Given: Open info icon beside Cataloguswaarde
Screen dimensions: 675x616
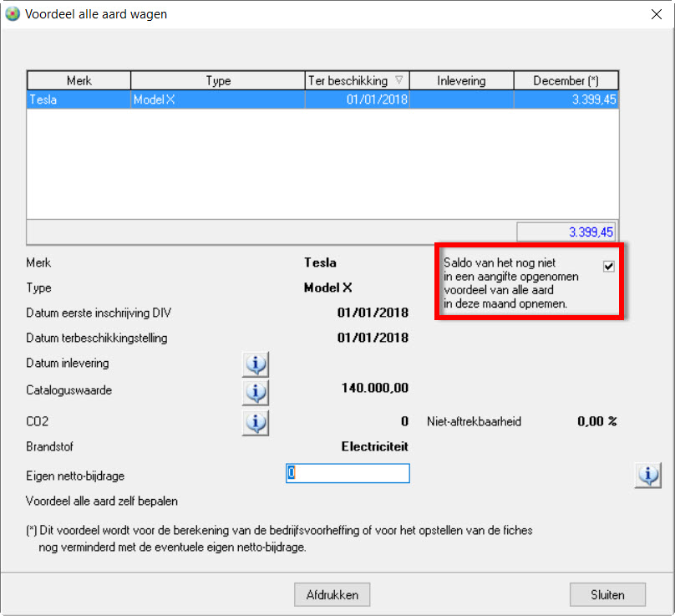Looking at the screenshot, I should coord(256,391).
